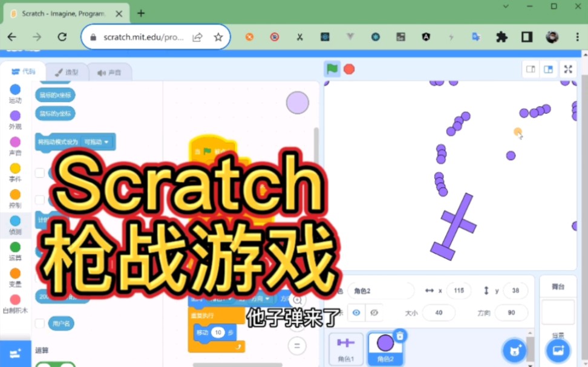Screen dimensions: 588x367
Task: Edit the sprite size field
Action: [439, 312]
